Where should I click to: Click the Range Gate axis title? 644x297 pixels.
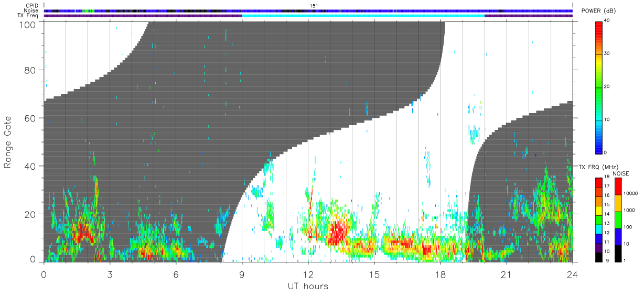point(8,141)
